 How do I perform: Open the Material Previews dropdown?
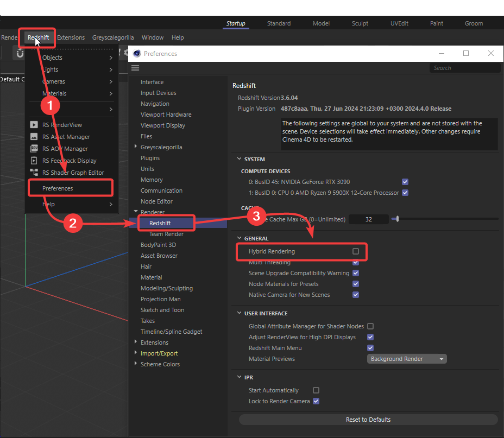[x=406, y=359]
